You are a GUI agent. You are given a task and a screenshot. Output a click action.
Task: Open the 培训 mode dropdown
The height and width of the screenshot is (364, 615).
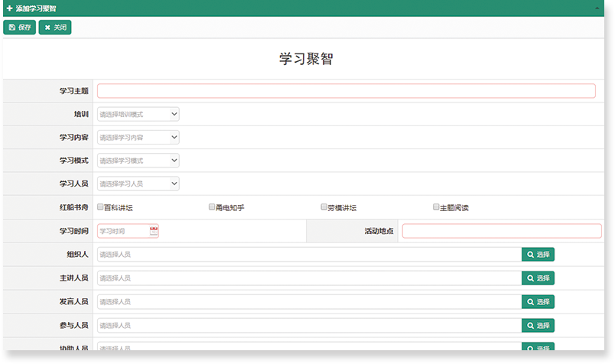point(138,115)
